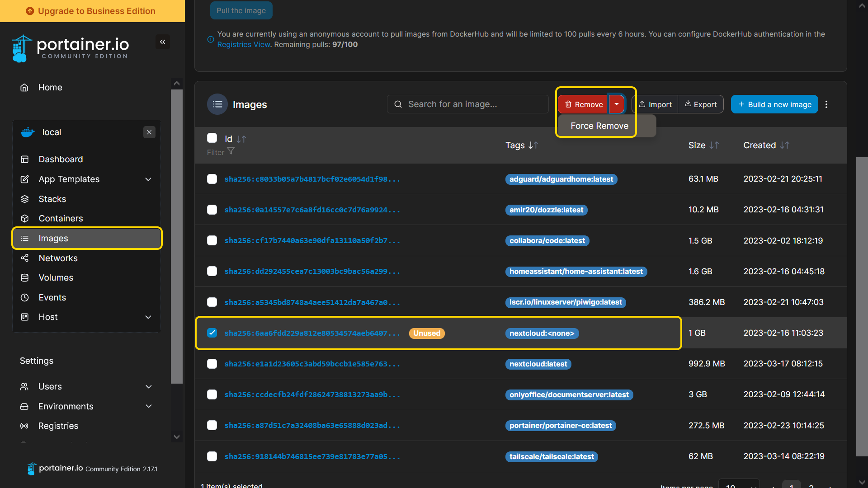Open the Containers sidebar menu item
868x488 pixels.
[87, 219]
